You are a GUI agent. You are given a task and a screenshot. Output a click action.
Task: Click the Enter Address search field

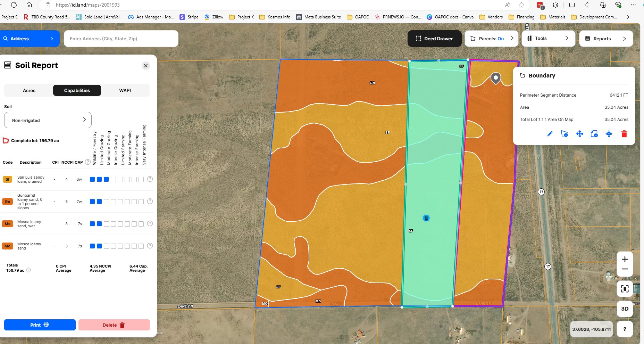coord(121,39)
